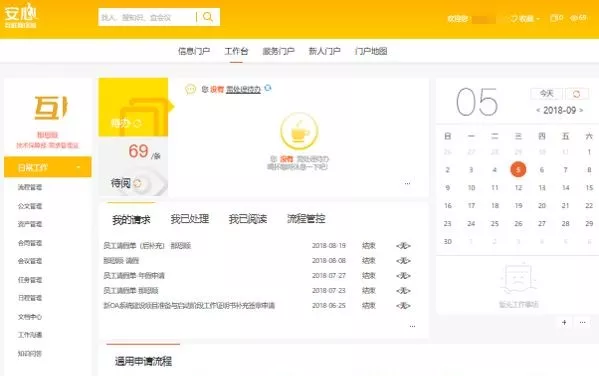Image resolution: width=599 pixels, height=376 pixels.
Task: Select day 24 in calendar
Action: click(471, 224)
